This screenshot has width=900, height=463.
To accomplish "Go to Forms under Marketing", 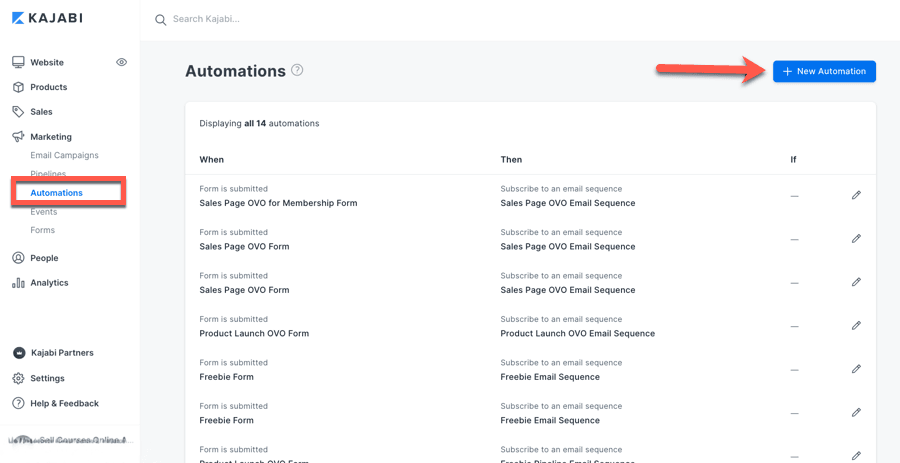I will pos(42,230).
